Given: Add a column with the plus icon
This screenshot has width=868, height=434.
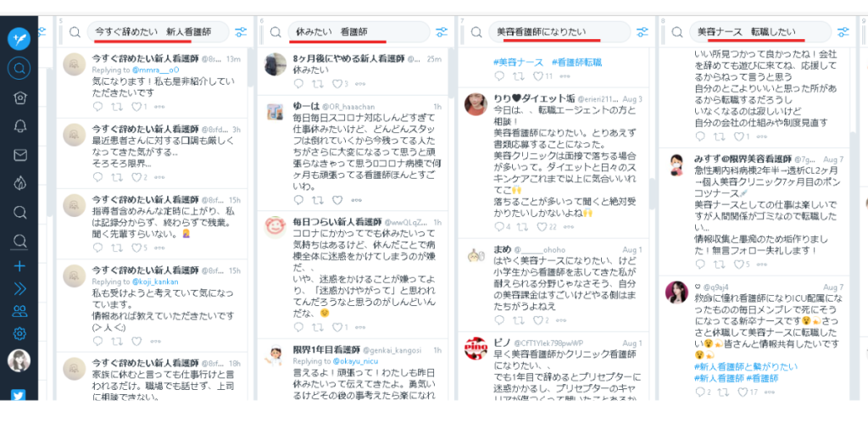Looking at the screenshot, I should (x=19, y=266).
